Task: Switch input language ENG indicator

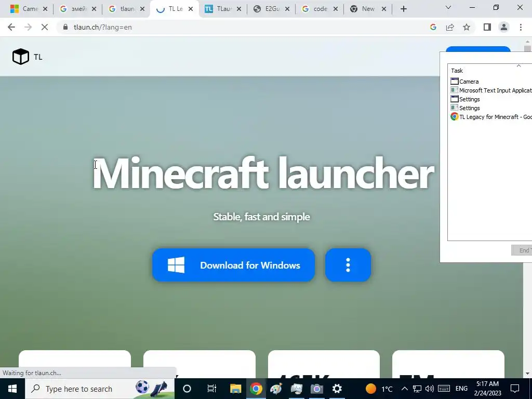Action: pos(461,389)
